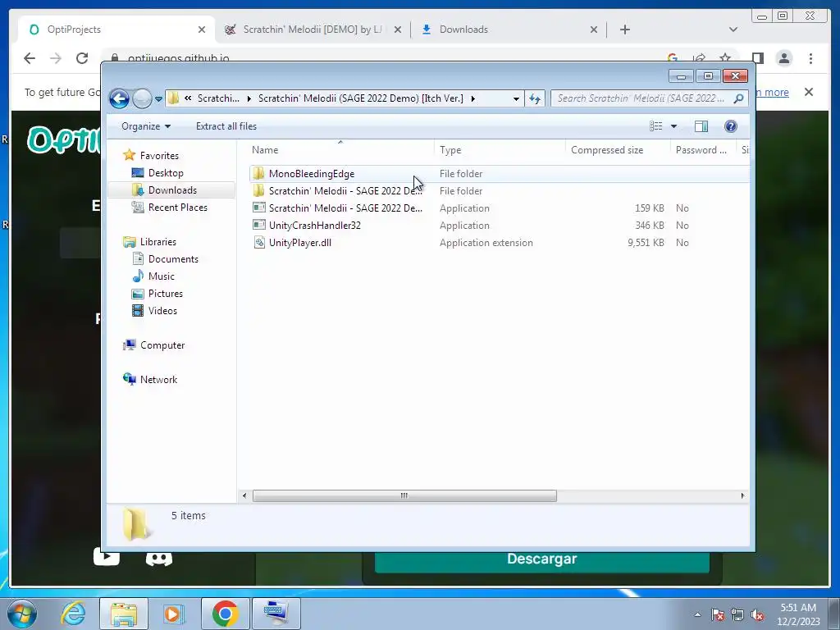Open Videos library
This screenshot has height=630, width=840.
(162, 311)
